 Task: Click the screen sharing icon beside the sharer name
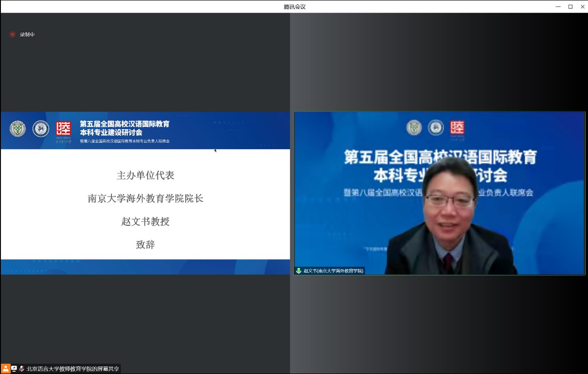pos(14,368)
